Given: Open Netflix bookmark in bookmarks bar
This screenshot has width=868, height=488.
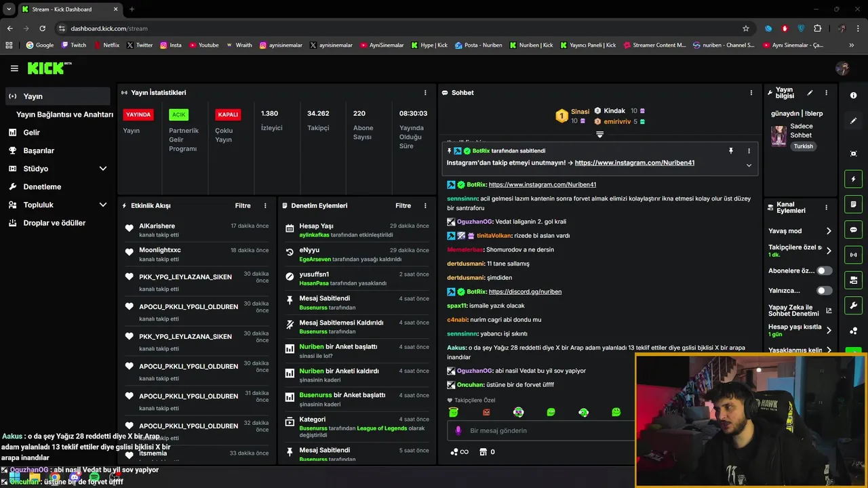Looking at the screenshot, I should coord(106,45).
